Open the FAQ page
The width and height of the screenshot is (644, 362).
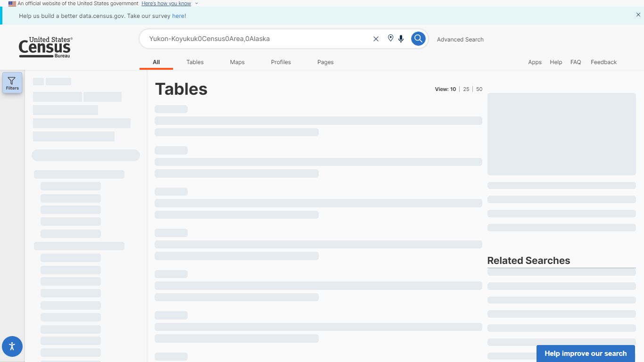click(x=576, y=62)
